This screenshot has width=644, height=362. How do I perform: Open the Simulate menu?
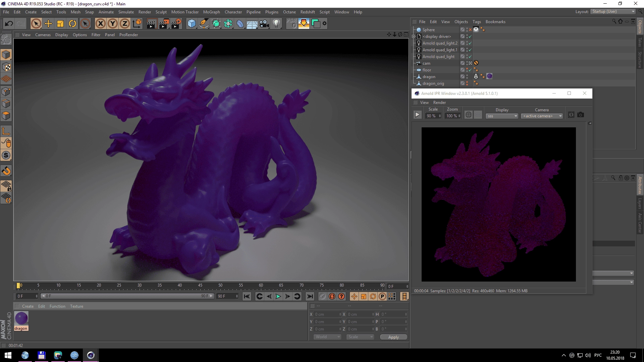(x=126, y=12)
